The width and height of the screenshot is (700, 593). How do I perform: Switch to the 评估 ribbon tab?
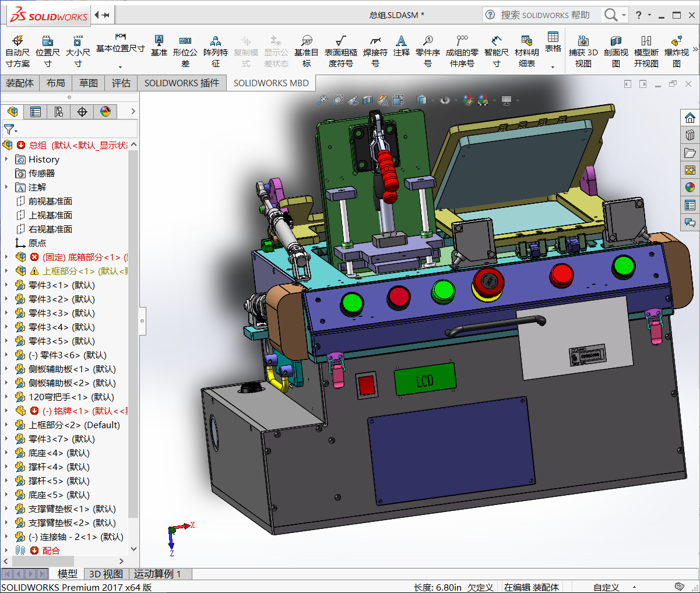point(121,83)
